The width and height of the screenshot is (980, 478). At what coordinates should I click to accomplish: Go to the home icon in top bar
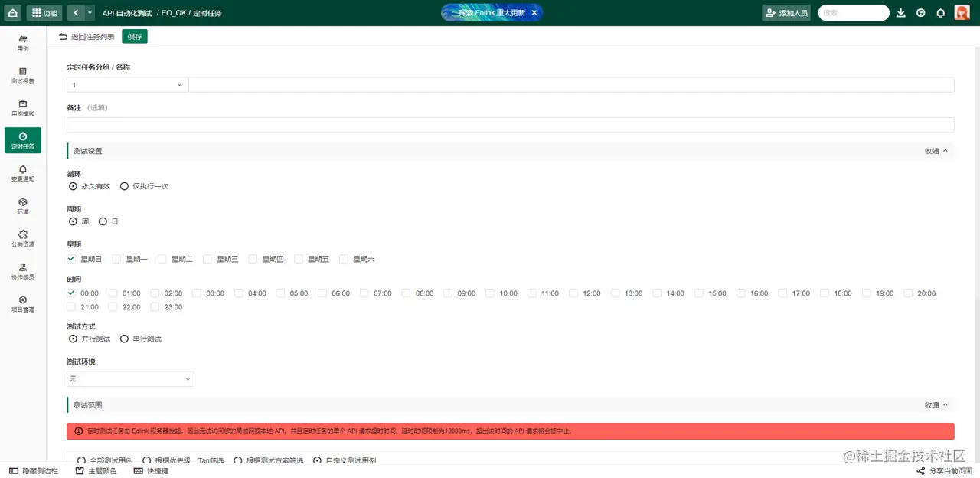click(13, 13)
